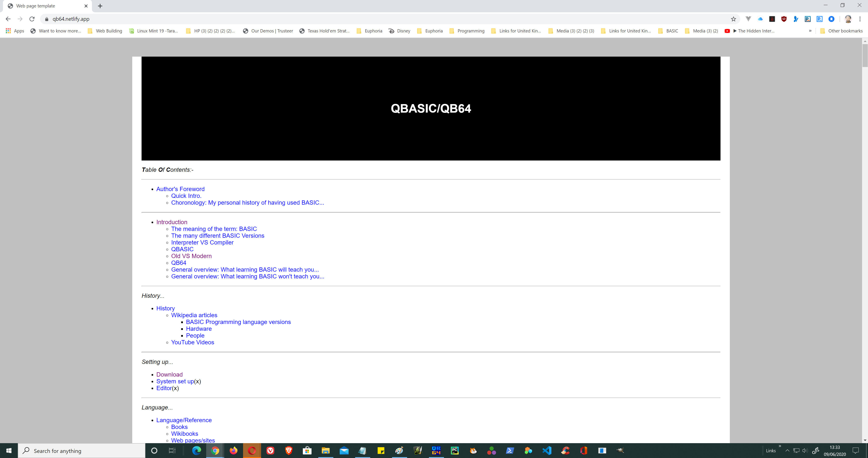
Task: Open the Programming bookmarks folder
Action: pyautogui.click(x=467, y=31)
